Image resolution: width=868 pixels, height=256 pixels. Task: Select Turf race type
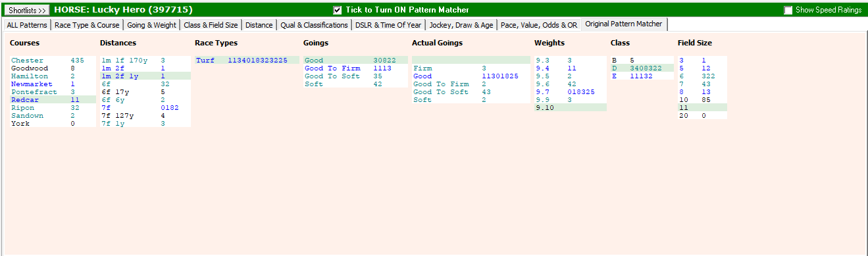point(246,61)
